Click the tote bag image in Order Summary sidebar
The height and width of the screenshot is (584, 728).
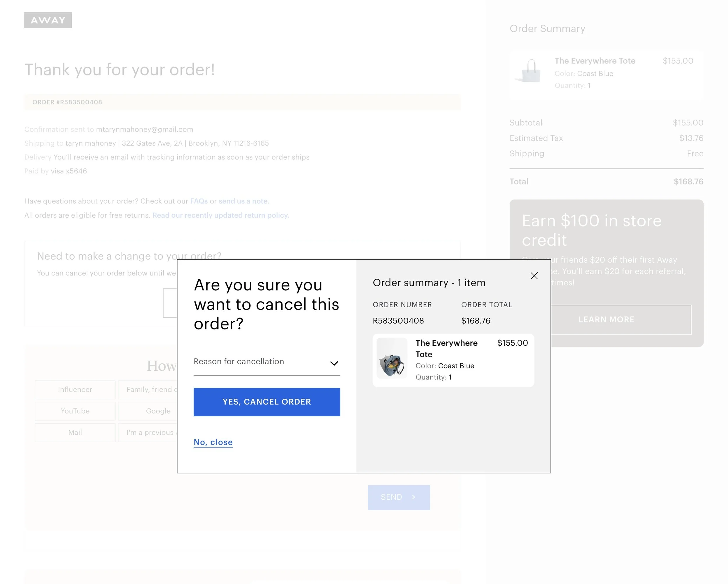click(x=528, y=71)
